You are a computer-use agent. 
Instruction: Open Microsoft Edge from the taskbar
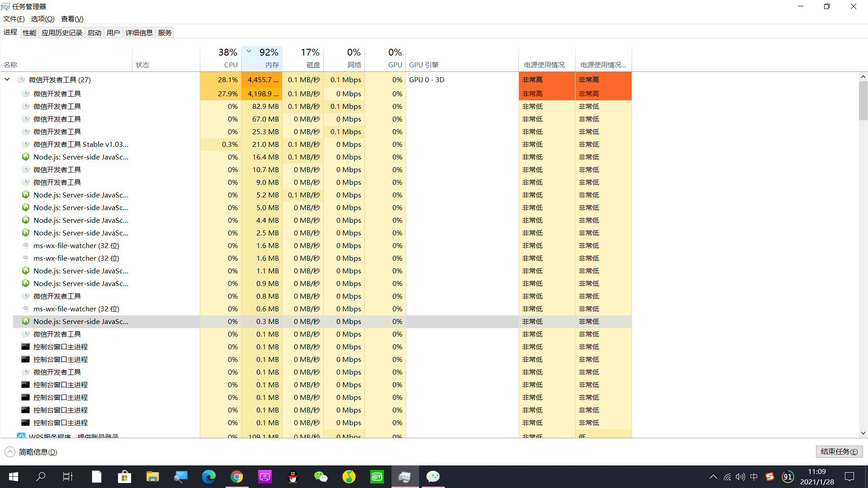click(x=209, y=477)
